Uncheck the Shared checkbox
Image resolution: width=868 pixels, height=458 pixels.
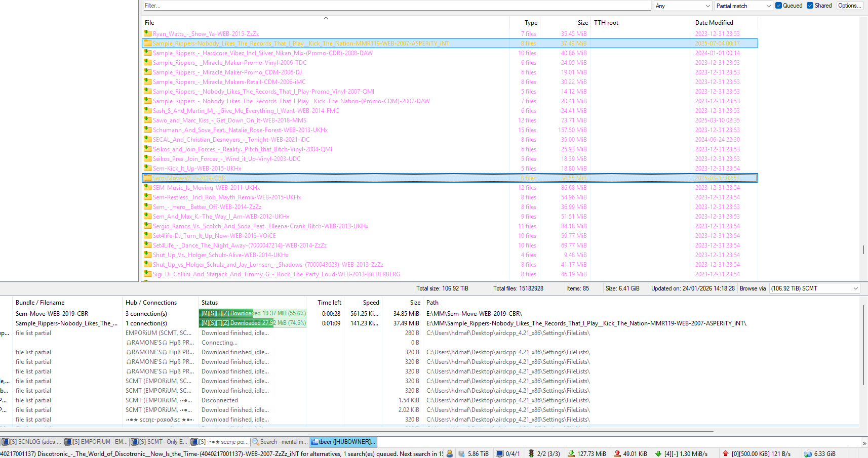coord(810,6)
